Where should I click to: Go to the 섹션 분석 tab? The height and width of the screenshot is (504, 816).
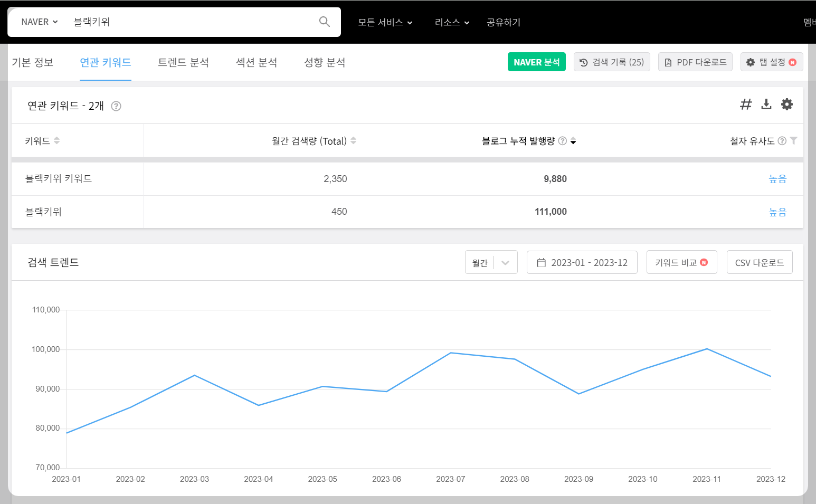pos(257,62)
